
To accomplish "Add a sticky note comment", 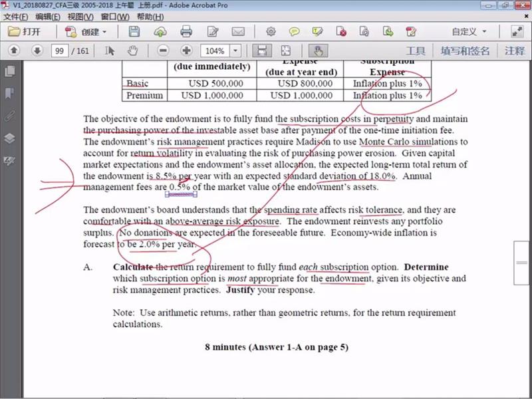I will (x=294, y=31).
